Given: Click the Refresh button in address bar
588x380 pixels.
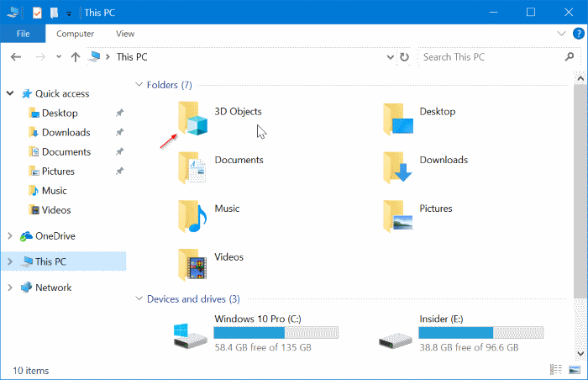Looking at the screenshot, I should (x=405, y=57).
